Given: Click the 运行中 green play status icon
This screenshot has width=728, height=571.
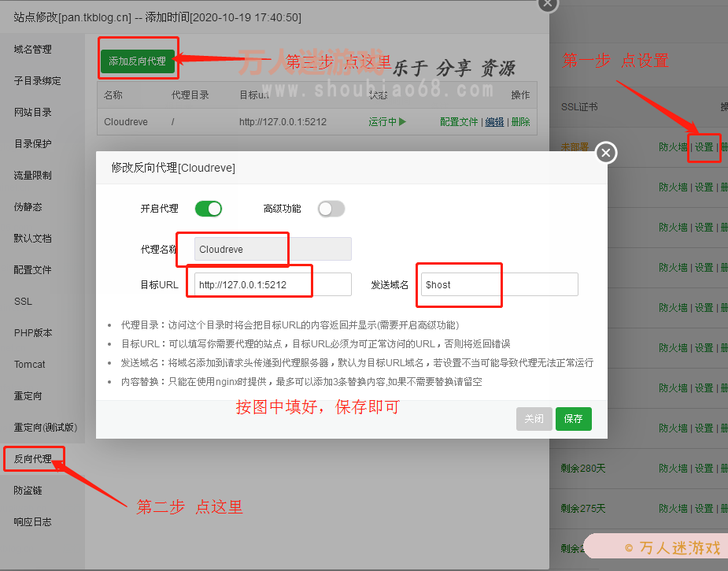Looking at the screenshot, I should click(401, 121).
